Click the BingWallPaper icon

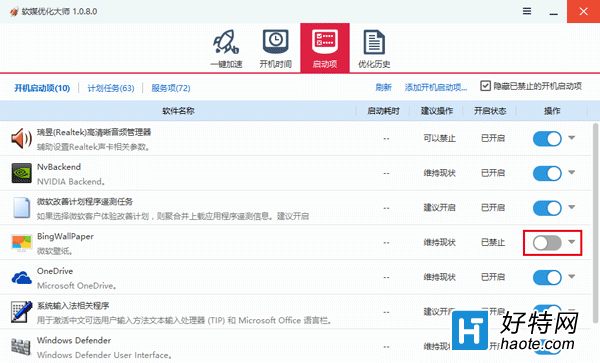pyautogui.click(x=21, y=243)
